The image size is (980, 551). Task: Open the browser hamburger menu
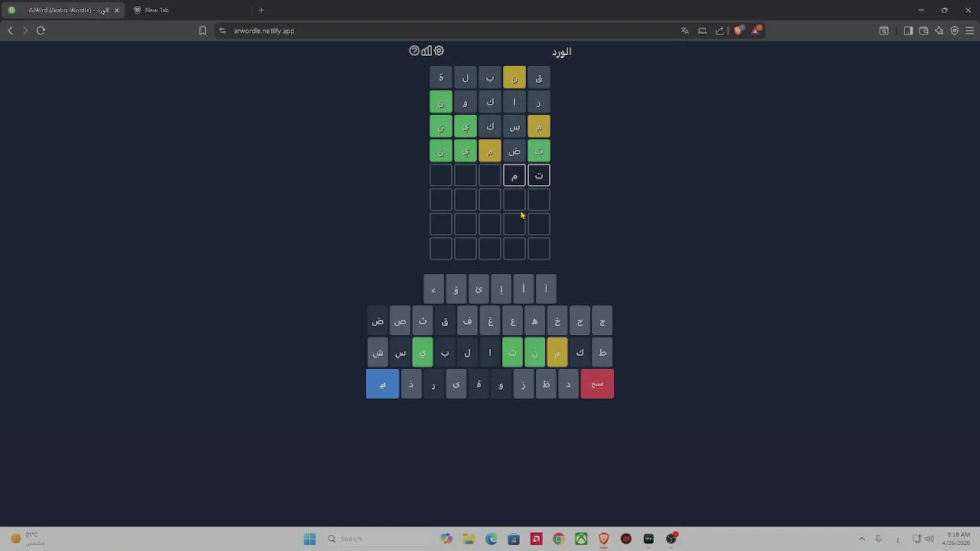point(969,31)
